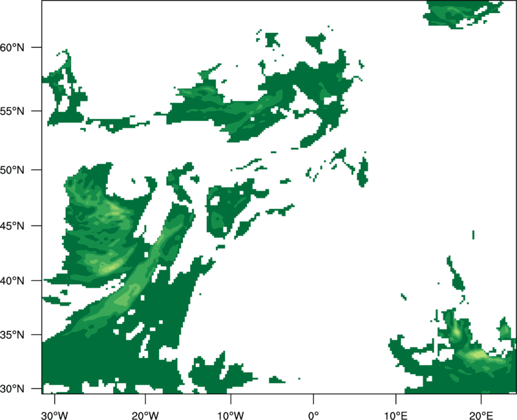Click the 30°W longitude label

(55, 415)
